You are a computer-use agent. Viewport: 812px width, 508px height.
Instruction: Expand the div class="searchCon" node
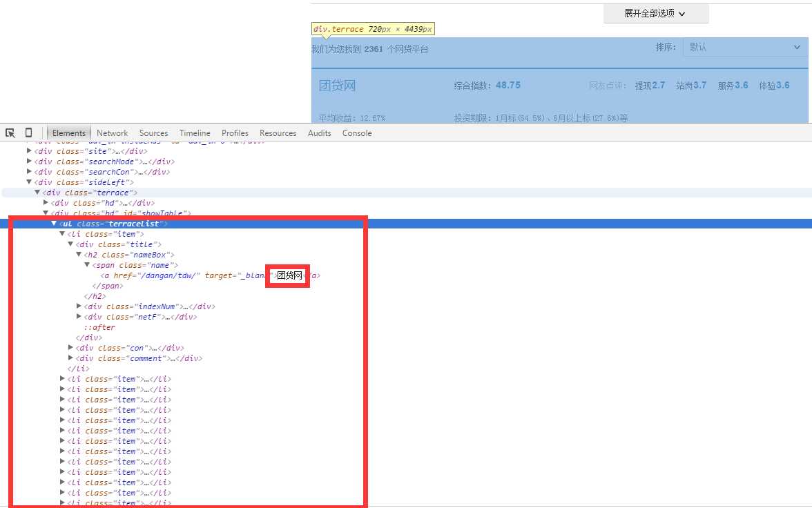click(x=29, y=171)
